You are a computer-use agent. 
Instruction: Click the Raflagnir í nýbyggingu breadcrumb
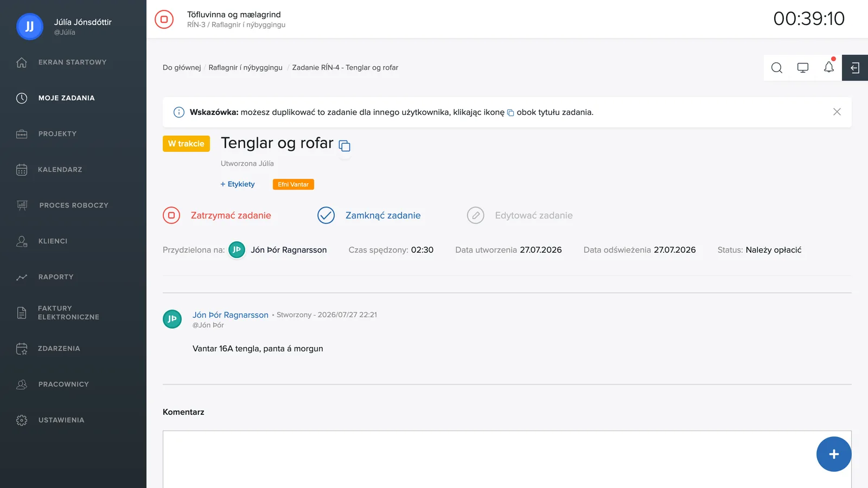pos(245,68)
